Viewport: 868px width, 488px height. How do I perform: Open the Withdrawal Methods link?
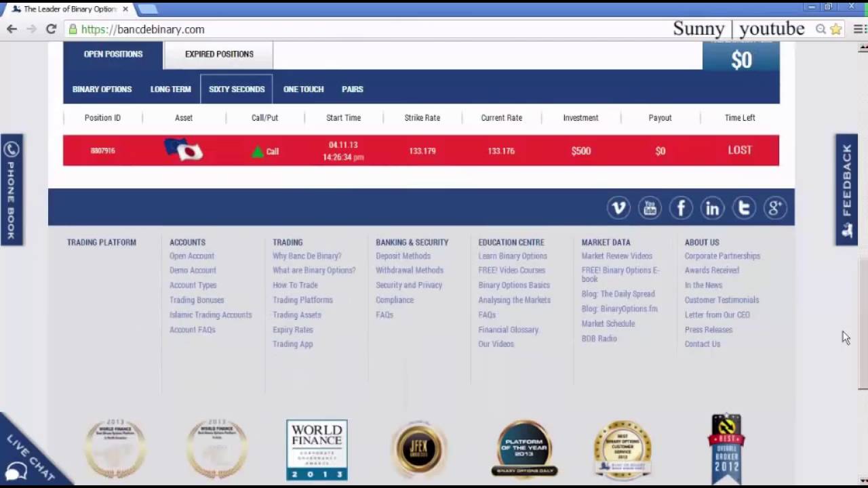tap(410, 270)
